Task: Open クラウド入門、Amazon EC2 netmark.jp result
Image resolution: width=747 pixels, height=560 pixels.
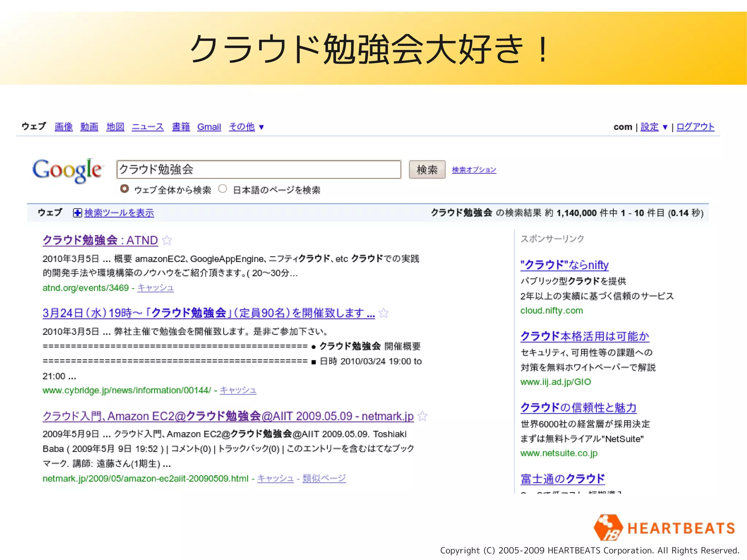Action: pyautogui.click(x=228, y=416)
